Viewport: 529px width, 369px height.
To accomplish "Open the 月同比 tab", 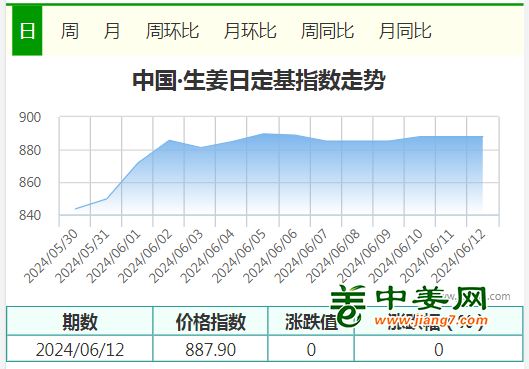I will pyautogui.click(x=405, y=31).
